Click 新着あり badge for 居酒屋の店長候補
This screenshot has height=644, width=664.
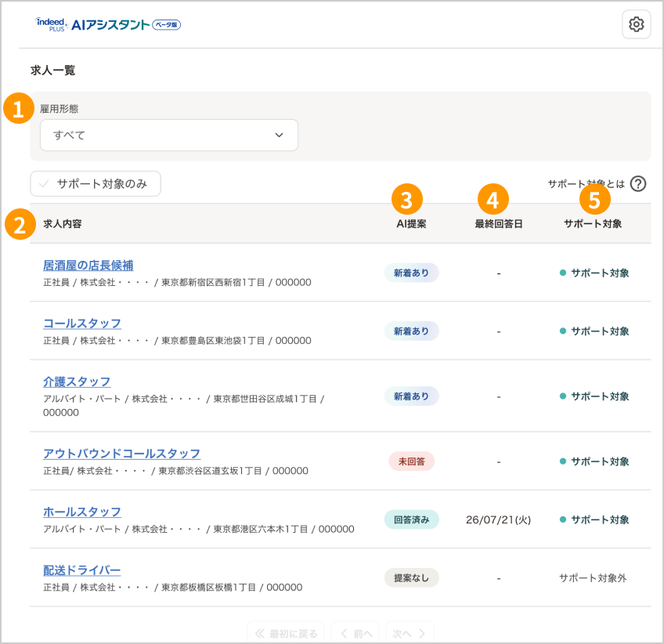point(411,273)
